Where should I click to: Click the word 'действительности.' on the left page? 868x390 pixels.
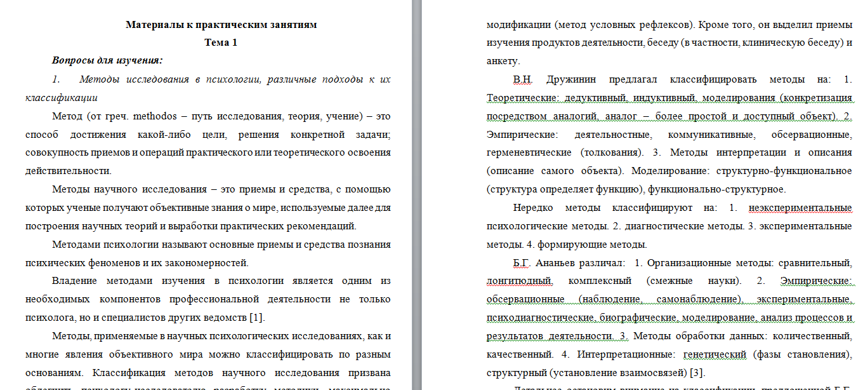coord(69,171)
